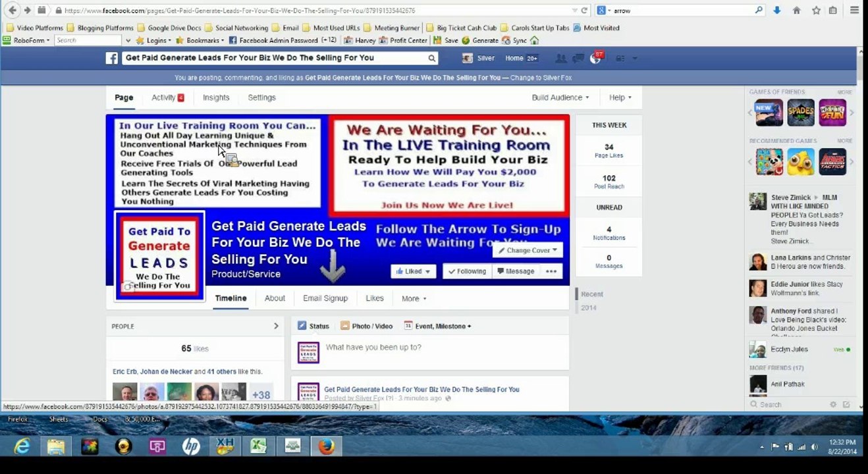Open Ecclyn Jules chat contact
This screenshot has height=474, width=868.
[x=800, y=350]
